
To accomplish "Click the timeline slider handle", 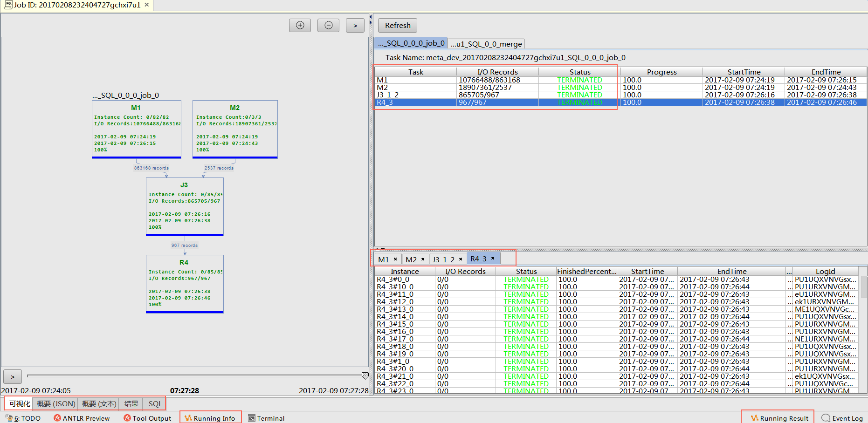I will click(x=365, y=375).
